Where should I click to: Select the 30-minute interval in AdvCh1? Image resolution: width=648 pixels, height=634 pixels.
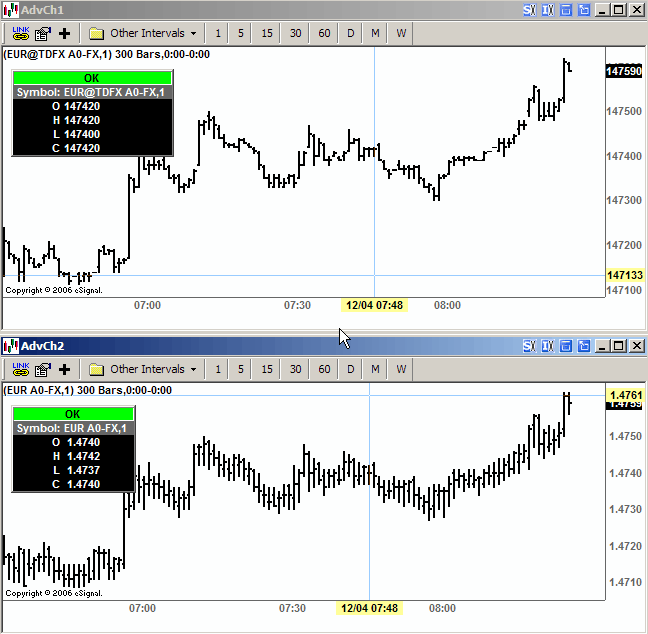coord(295,33)
